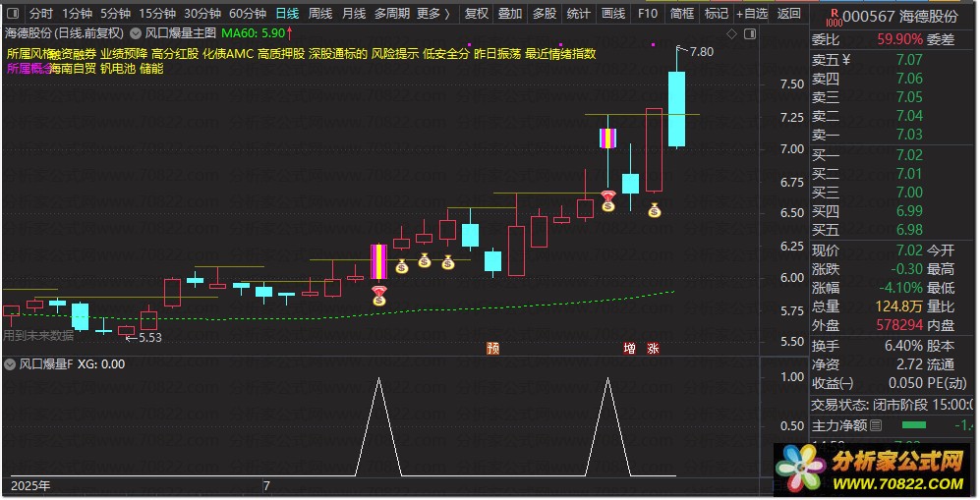Open the 多股 multi-stock view
This screenshot has width=980, height=500.
(x=545, y=13)
